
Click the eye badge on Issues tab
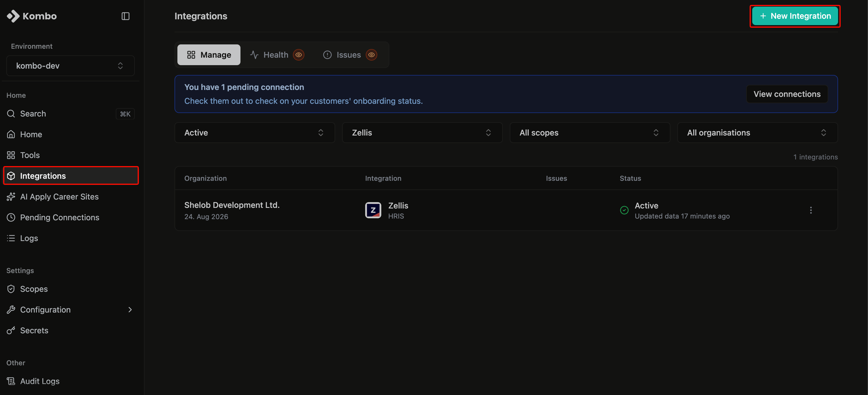click(371, 55)
